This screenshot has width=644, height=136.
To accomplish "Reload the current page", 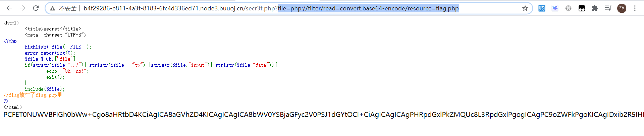I will 36,8.
